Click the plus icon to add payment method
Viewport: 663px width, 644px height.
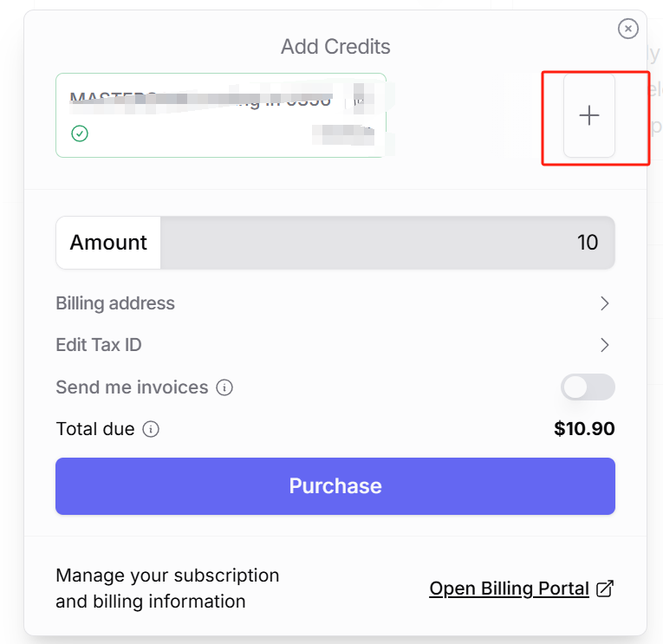589,115
